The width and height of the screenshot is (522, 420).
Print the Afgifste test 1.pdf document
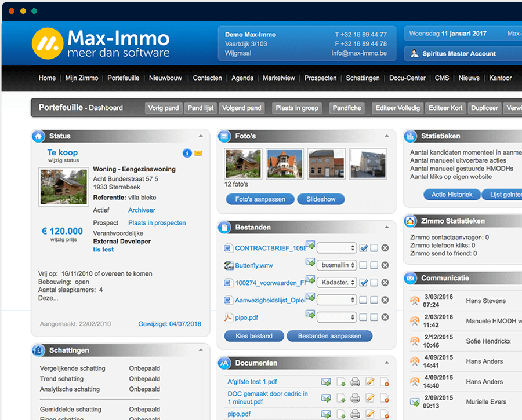tap(356, 382)
